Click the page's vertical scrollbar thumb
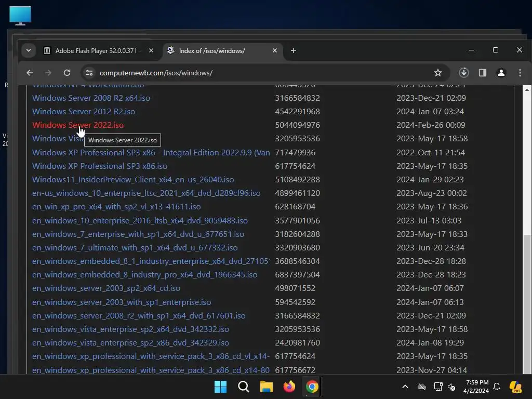Image resolution: width=532 pixels, height=399 pixels. (x=527, y=303)
